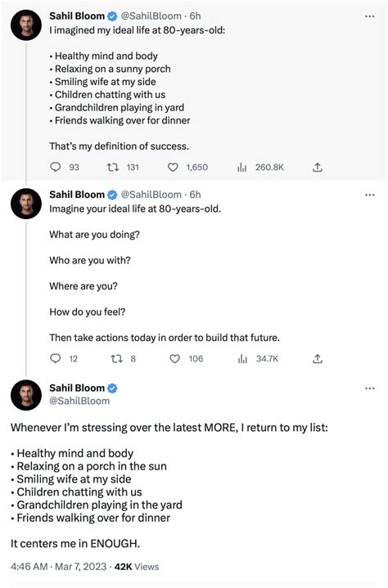Open Sahil Bloom avatar on second tweet
Screen dimensions: 388x588
point(26,204)
